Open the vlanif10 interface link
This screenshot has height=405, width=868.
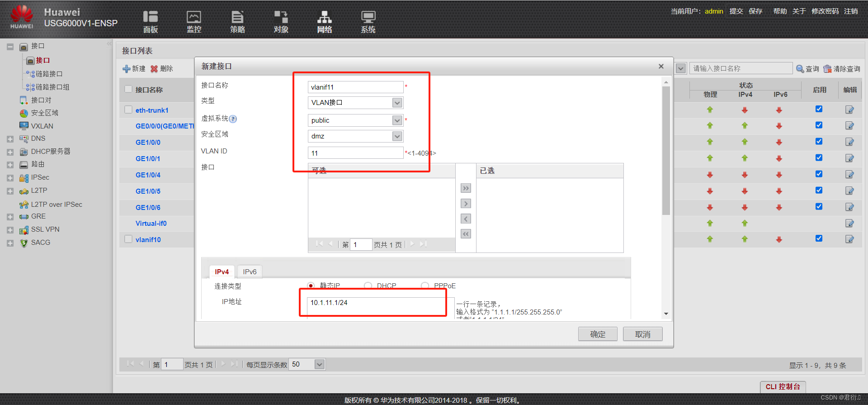point(148,239)
